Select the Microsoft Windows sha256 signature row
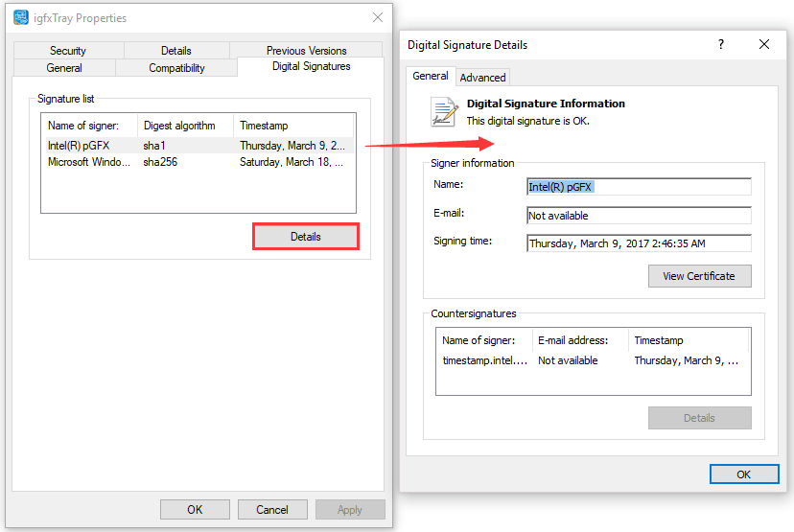The image size is (794, 532). coord(197,162)
